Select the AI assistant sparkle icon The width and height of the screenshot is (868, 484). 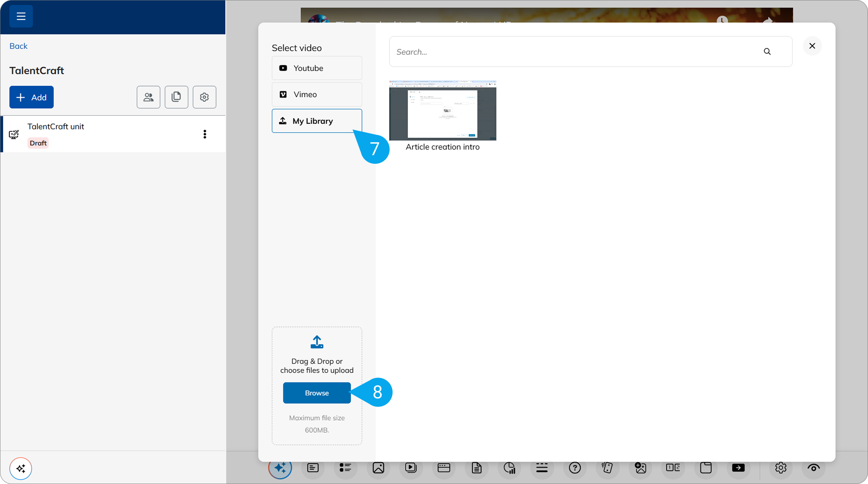(x=280, y=468)
